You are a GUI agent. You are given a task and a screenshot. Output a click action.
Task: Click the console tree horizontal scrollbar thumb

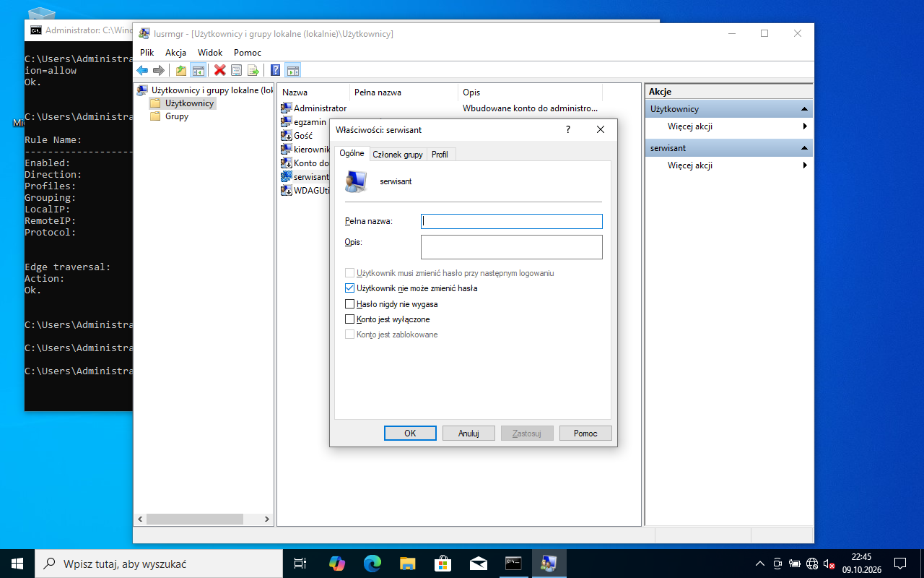click(x=195, y=519)
